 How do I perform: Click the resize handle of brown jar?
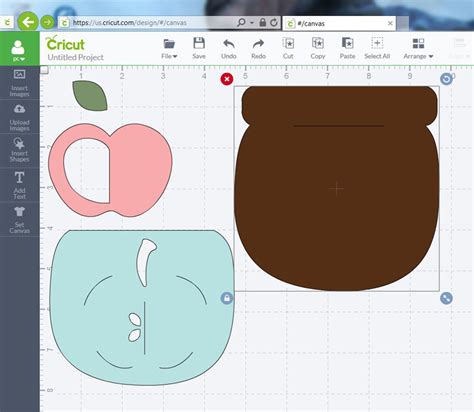tap(446, 298)
